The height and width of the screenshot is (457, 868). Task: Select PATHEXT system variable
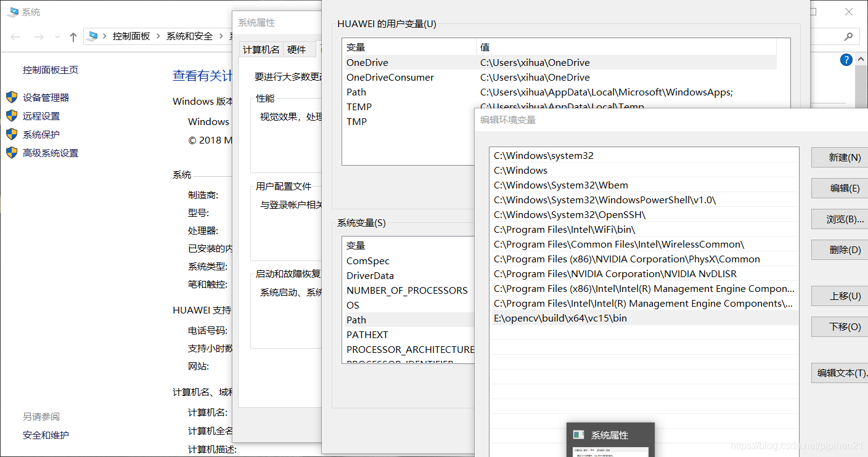[408, 334]
